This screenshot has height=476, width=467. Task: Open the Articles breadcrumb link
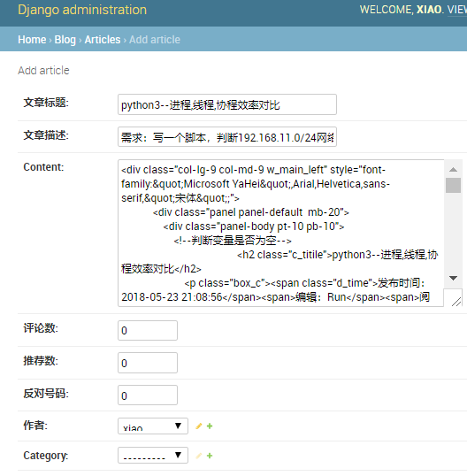click(103, 40)
